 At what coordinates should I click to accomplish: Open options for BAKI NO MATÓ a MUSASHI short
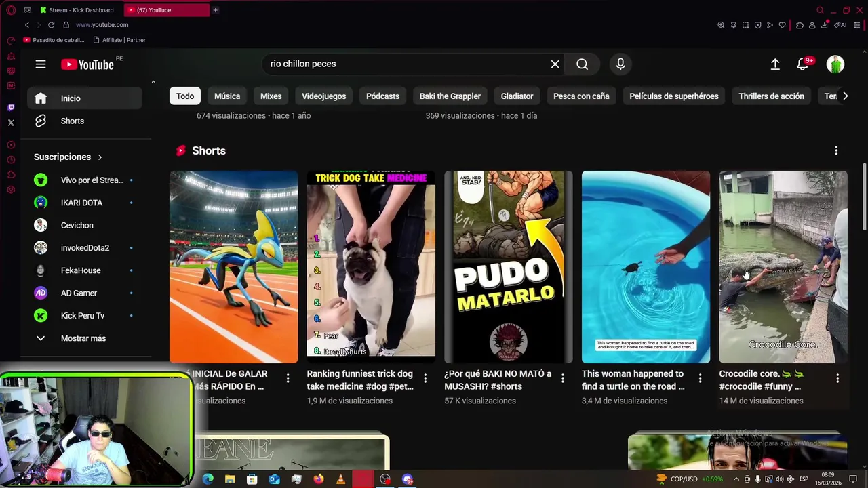tap(562, 378)
